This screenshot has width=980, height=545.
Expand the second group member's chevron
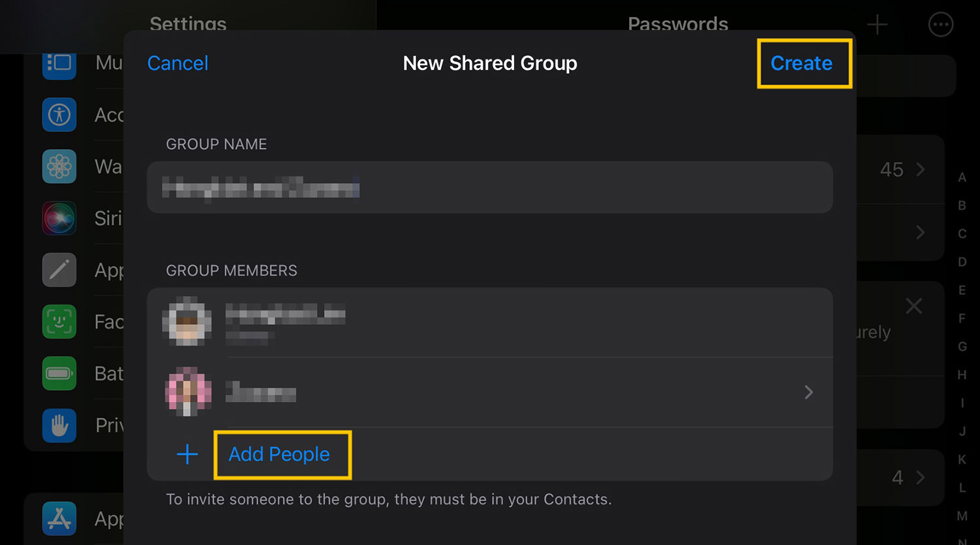pos(809,392)
